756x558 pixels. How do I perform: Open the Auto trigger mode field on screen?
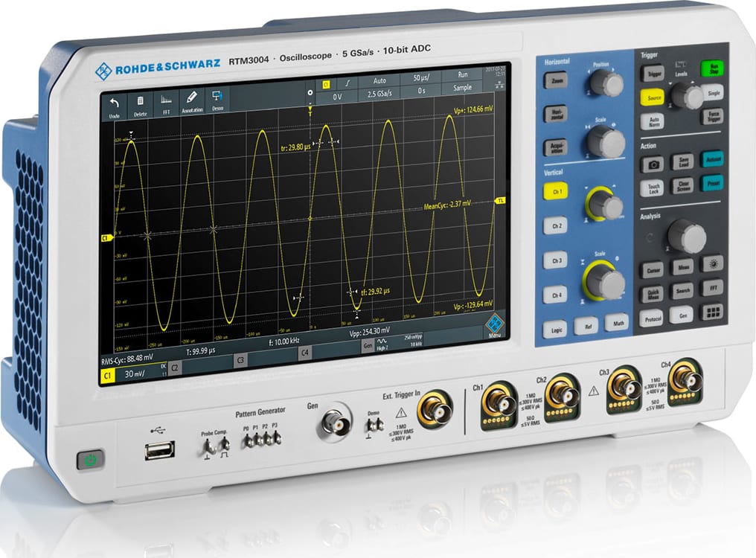[379, 81]
